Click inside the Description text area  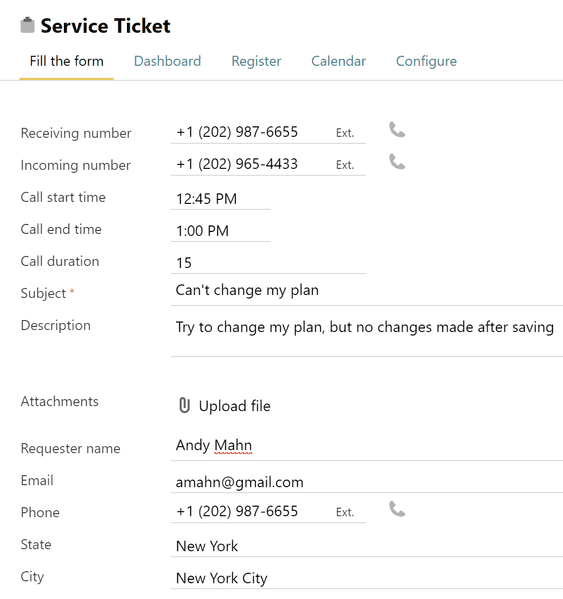[x=367, y=336]
